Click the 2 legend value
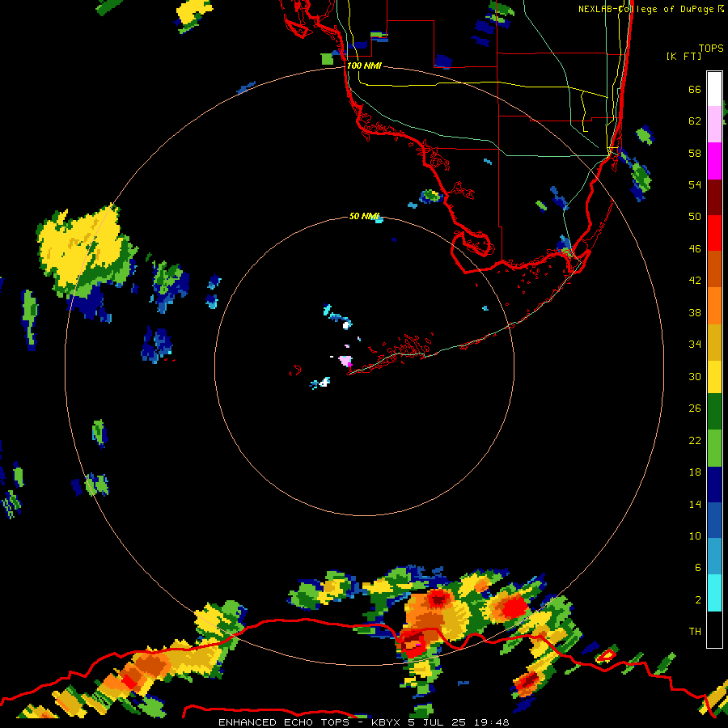Screen dimensions: 728x728 pos(698,600)
